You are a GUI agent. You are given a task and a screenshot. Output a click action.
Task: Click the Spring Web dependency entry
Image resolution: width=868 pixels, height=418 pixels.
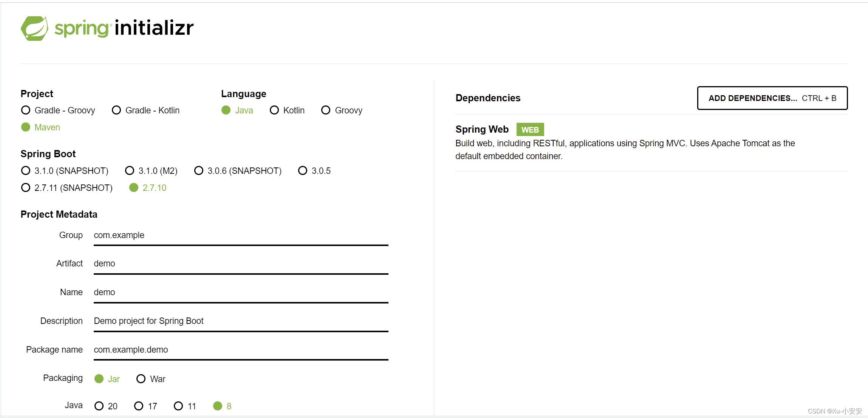[x=481, y=129]
